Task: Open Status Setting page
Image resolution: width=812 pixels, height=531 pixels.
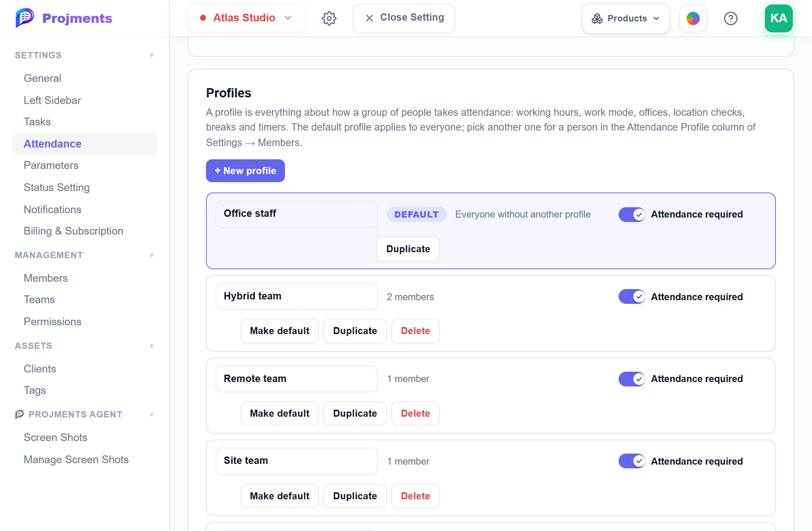Action: [56, 187]
